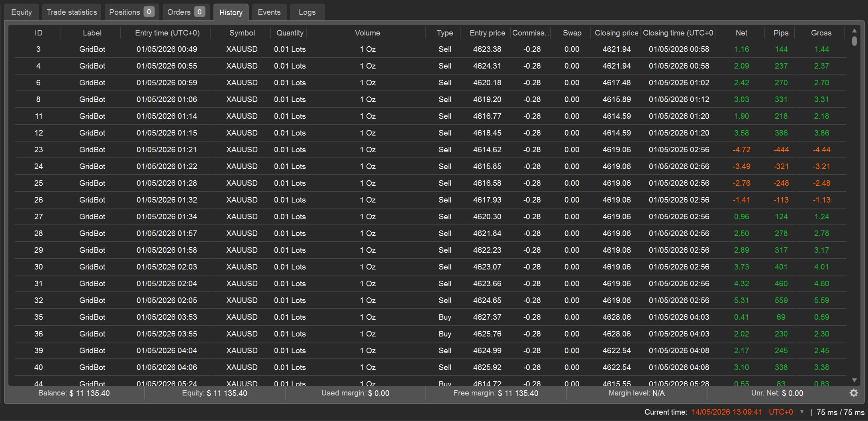
Task: Click entry price 4622.23
Action: point(487,250)
